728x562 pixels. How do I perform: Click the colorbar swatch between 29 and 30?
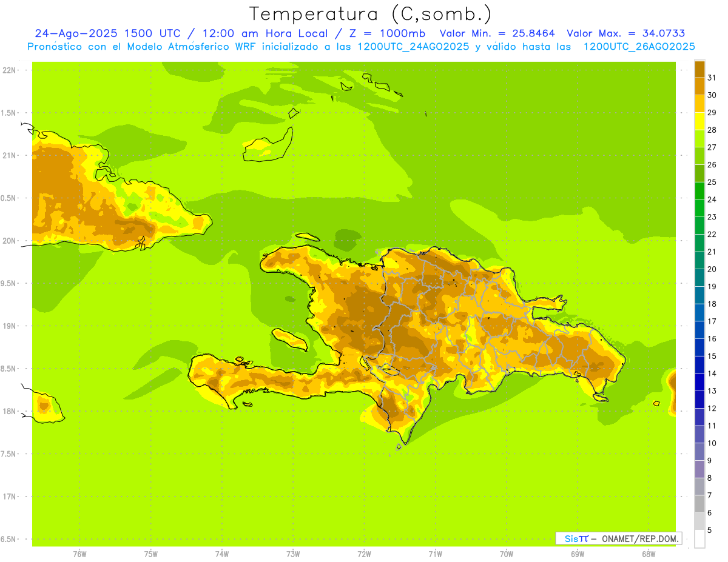699,104
